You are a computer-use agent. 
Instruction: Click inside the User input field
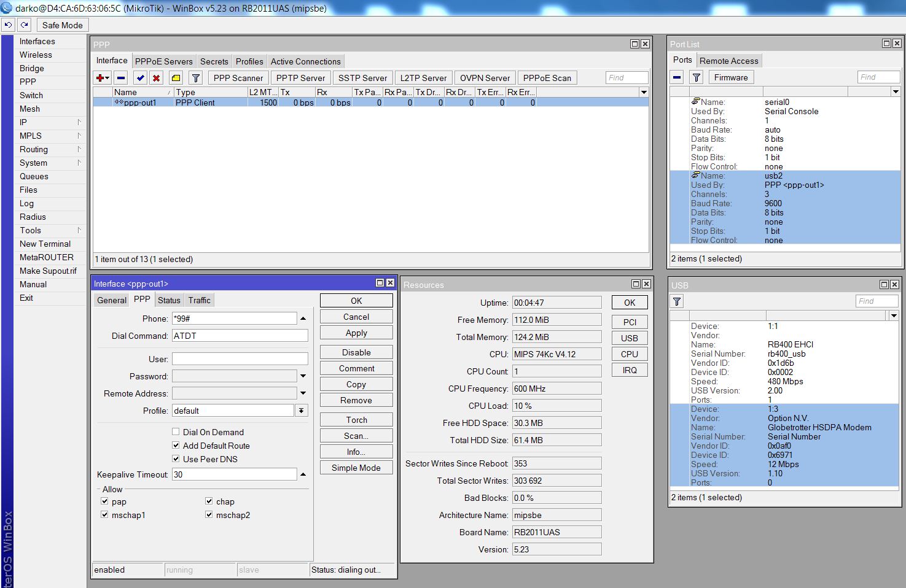(x=240, y=358)
